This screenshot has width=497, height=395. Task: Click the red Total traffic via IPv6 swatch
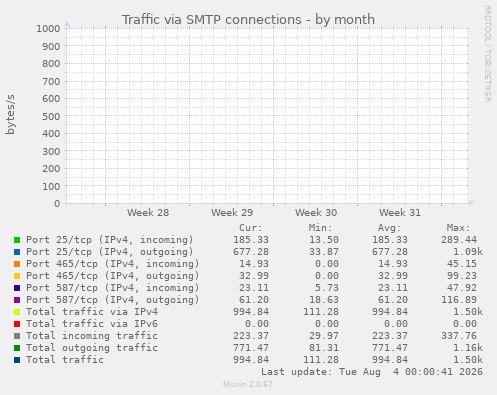(x=17, y=324)
